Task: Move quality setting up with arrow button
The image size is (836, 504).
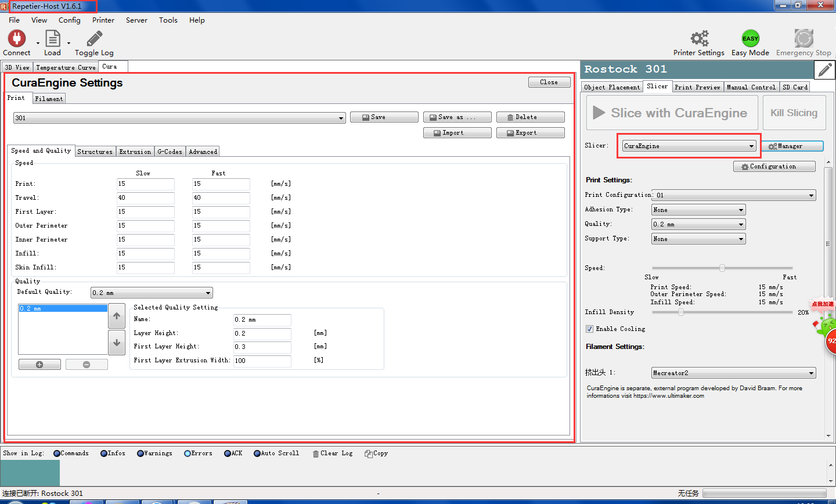Action: pos(117,316)
